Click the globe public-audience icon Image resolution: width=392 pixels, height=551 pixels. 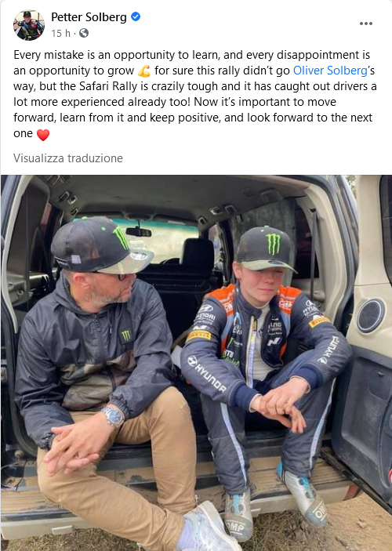[x=84, y=33]
